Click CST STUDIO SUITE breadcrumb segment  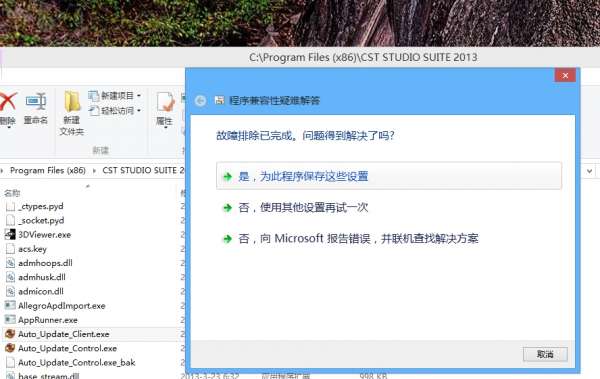click(x=143, y=170)
